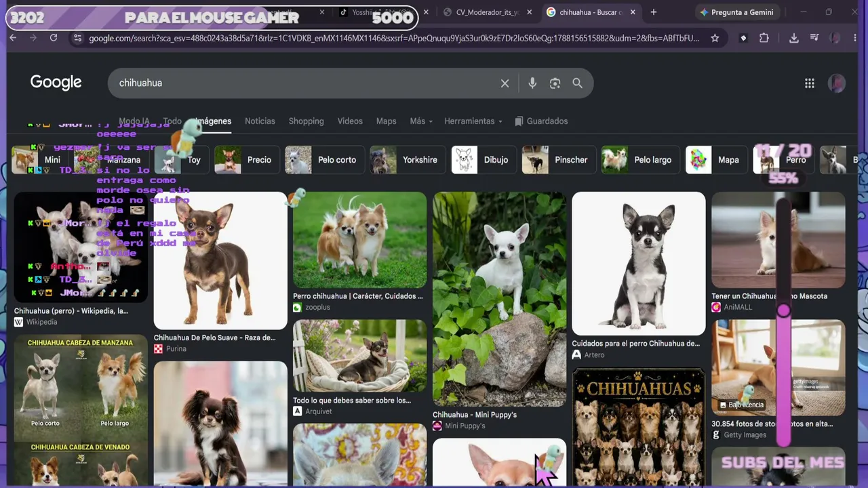868x488 pixels.
Task: Filter images by Mapa chip
Action: click(x=716, y=160)
